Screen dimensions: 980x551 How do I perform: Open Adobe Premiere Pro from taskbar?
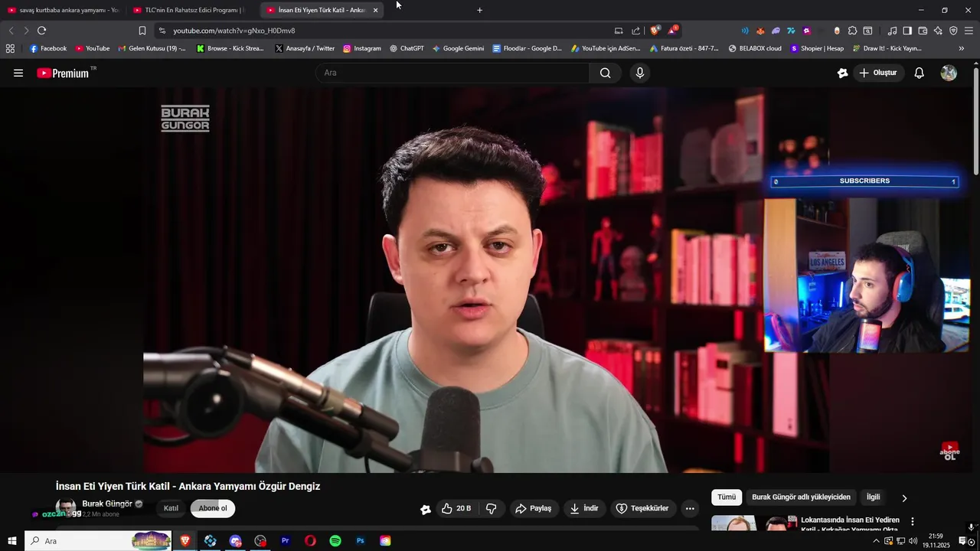click(x=285, y=541)
